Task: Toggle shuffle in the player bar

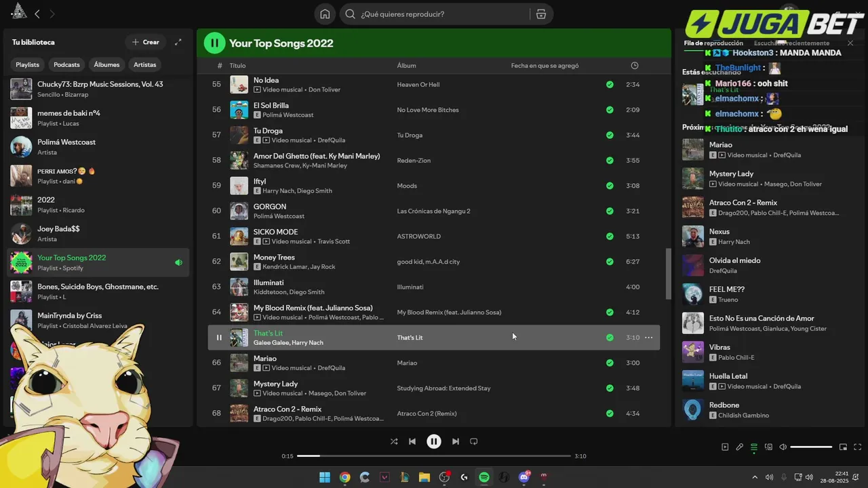Action: [x=394, y=441]
